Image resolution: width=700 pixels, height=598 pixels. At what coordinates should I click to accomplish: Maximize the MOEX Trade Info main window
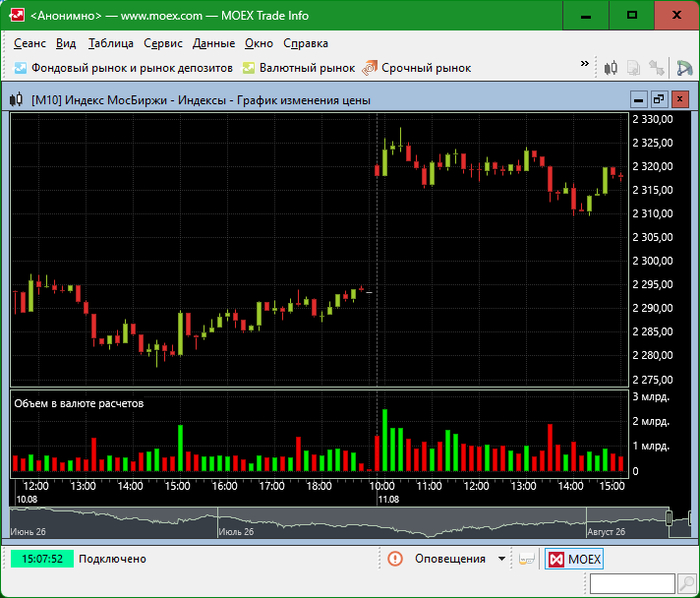coord(632,15)
